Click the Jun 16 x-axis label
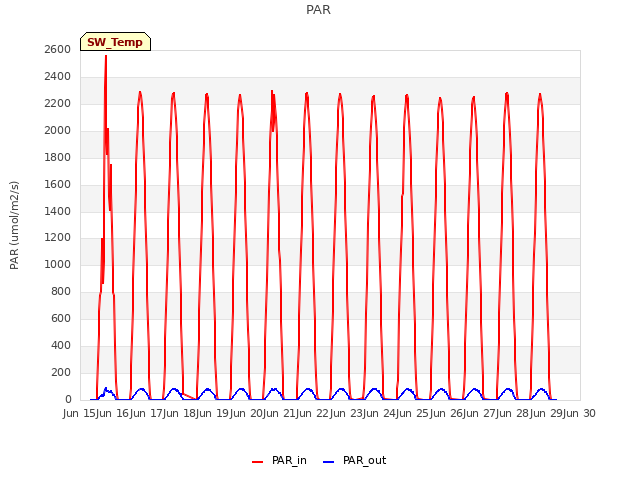 point(113,413)
